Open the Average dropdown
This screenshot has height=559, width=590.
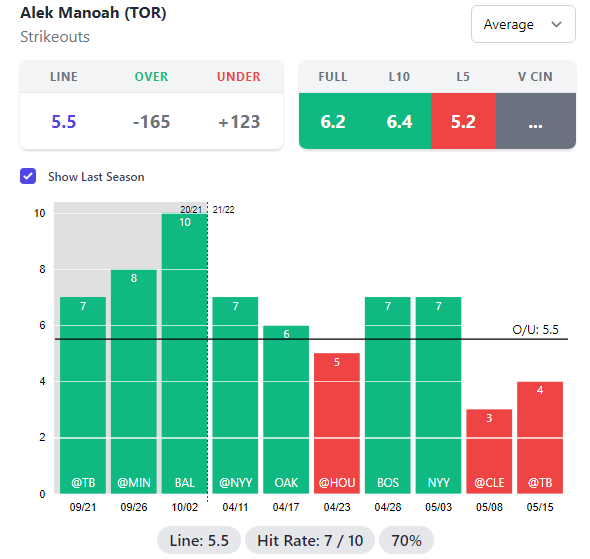pyautogui.click(x=523, y=24)
